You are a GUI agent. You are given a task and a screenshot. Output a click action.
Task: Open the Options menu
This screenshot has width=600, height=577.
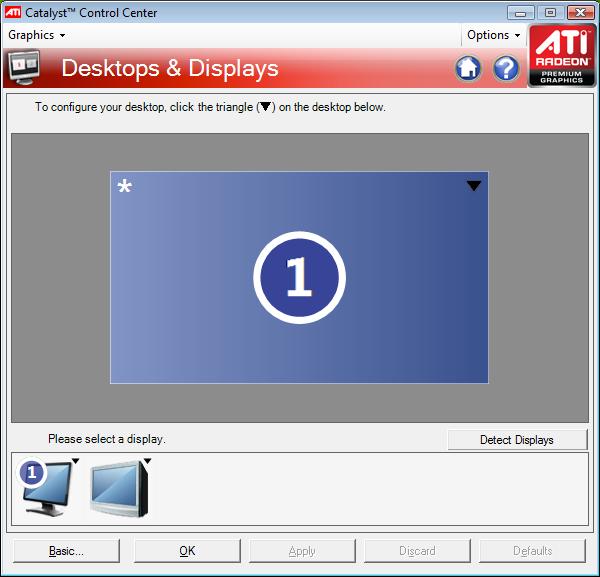click(x=494, y=35)
